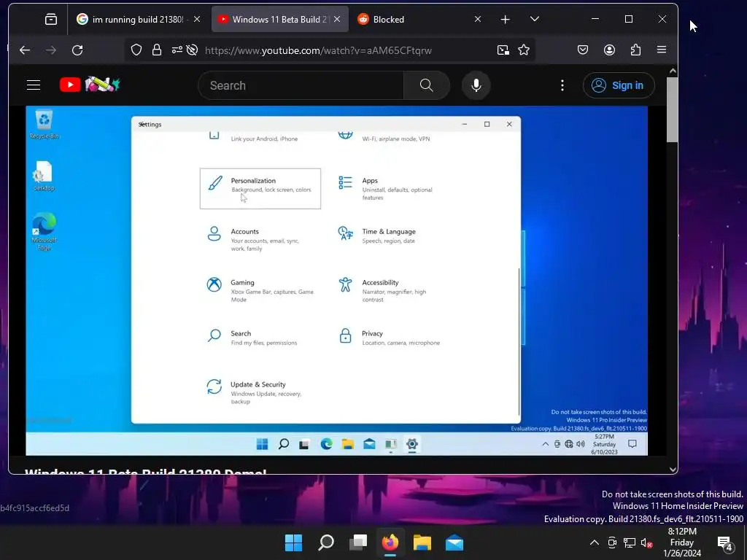Open the Pocket save icon

pos(583,50)
